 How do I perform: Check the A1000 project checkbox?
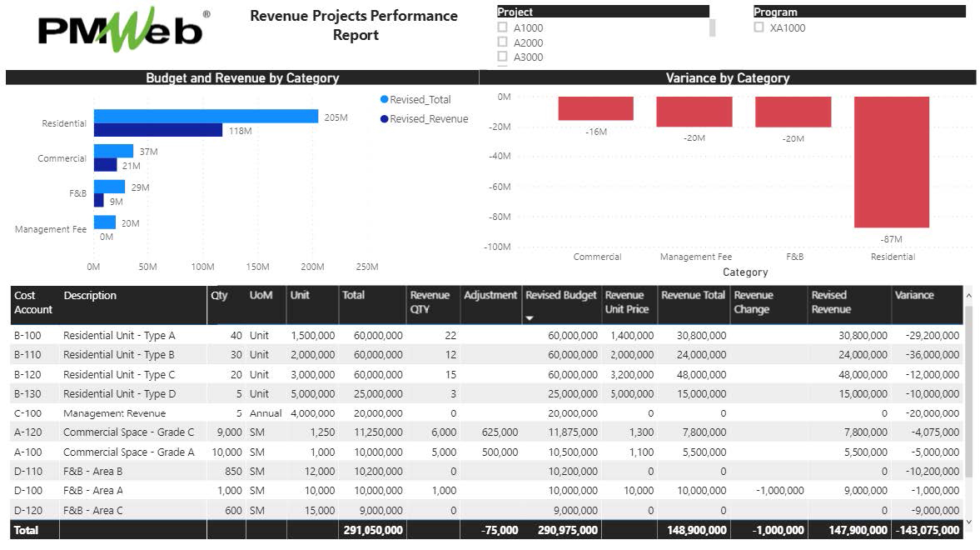tap(503, 27)
